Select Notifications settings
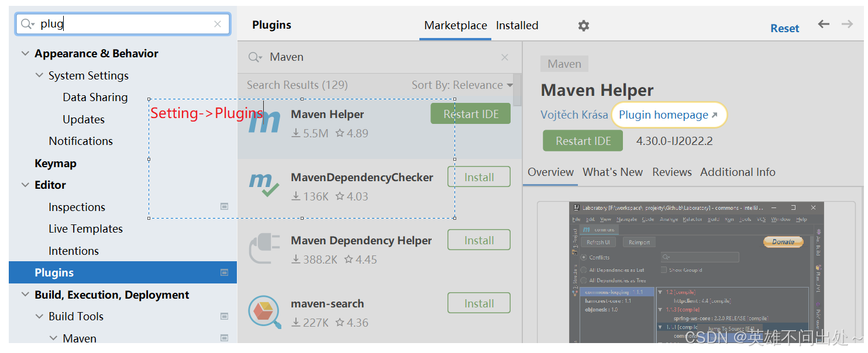The width and height of the screenshot is (868, 353). [x=81, y=141]
